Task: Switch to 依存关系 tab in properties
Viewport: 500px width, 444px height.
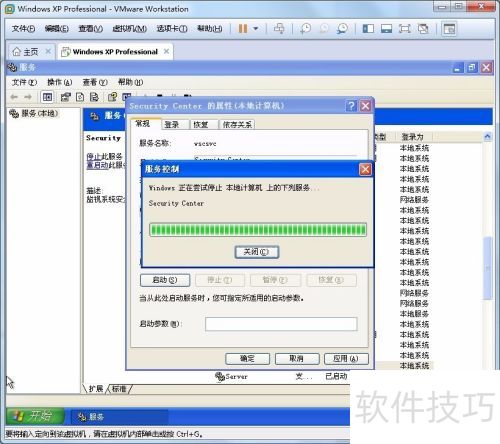Action: tap(237, 125)
